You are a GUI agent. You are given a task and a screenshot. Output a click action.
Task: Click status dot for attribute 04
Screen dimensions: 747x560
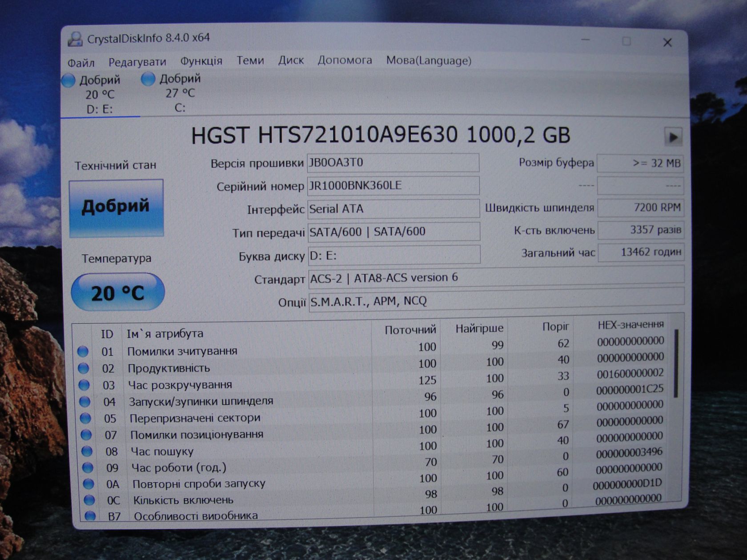tap(84, 401)
